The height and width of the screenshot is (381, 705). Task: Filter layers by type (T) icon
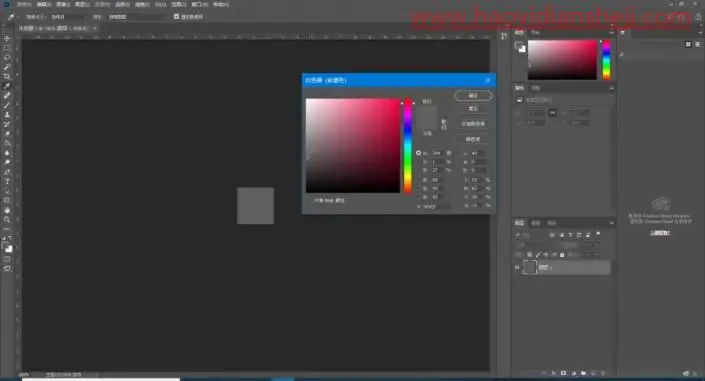click(x=570, y=235)
